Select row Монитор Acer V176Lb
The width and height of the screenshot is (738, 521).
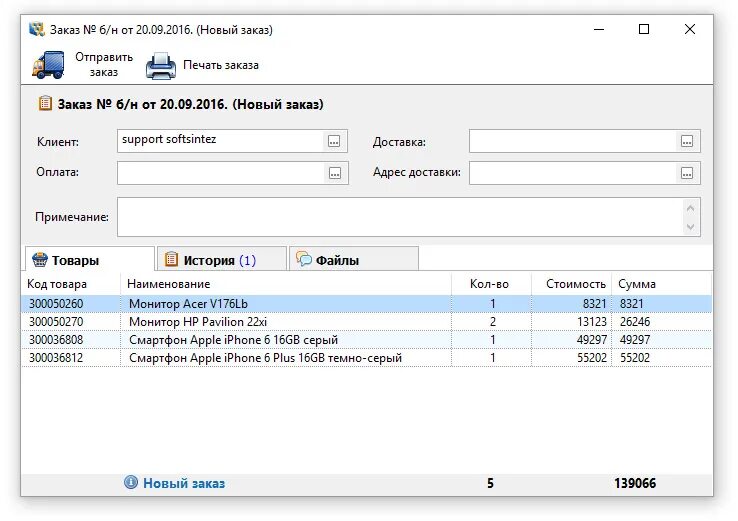point(366,304)
